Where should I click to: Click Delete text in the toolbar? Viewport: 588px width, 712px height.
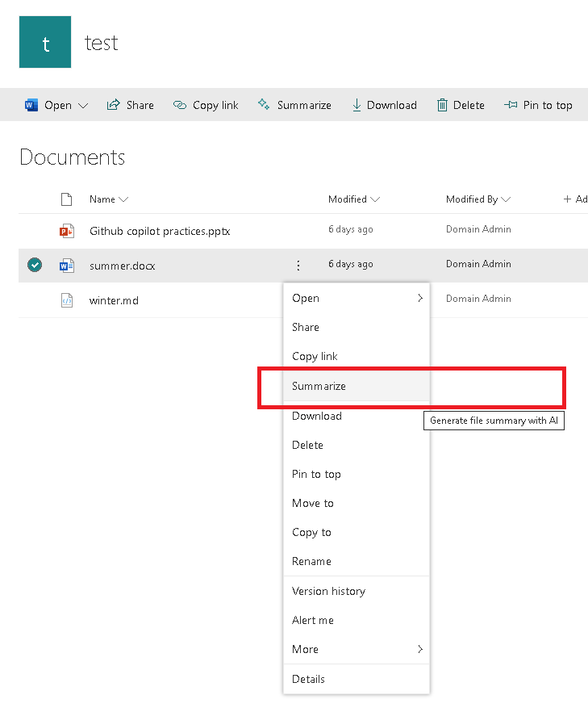tap(469, 105)
